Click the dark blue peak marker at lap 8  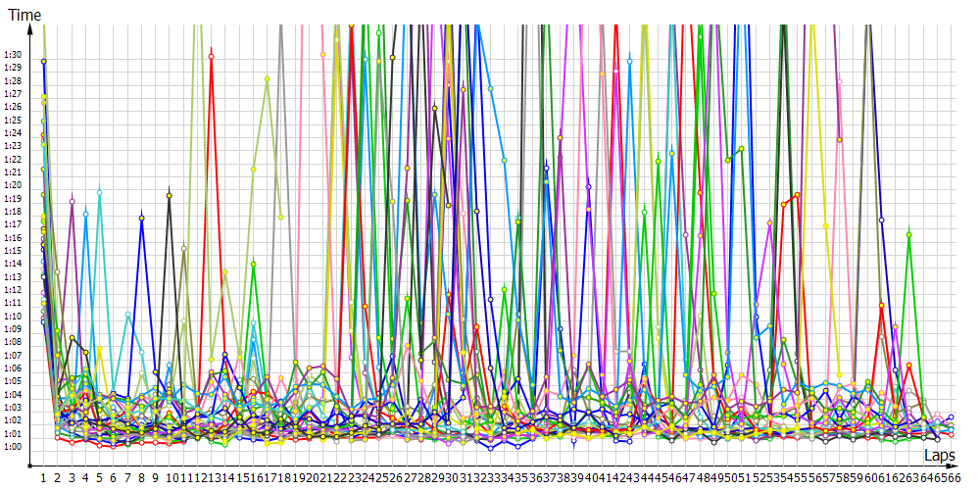142,218
